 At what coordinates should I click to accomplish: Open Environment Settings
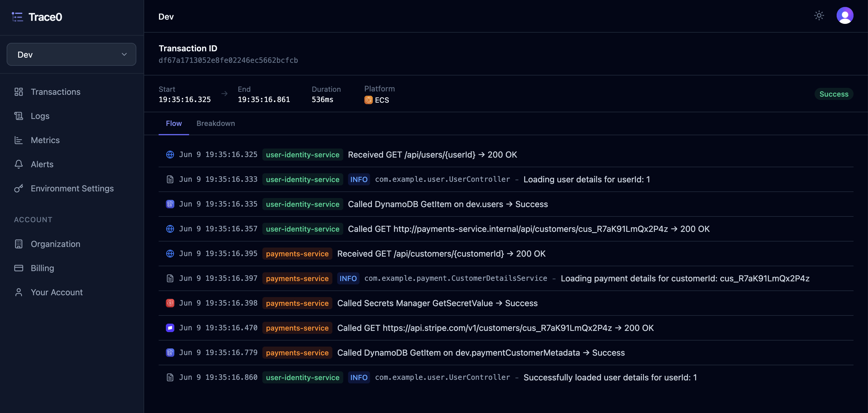(72, 188)
